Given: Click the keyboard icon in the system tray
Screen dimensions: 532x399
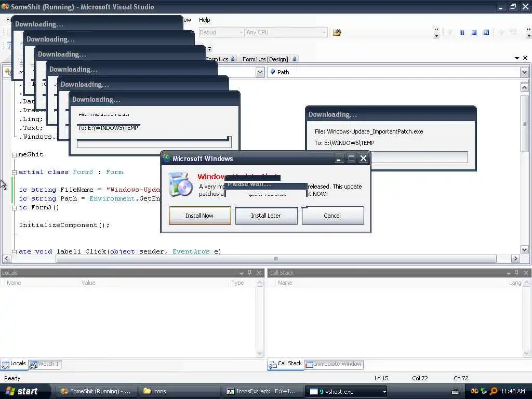Looking at the screenshot, I should [x=455, y=392].
